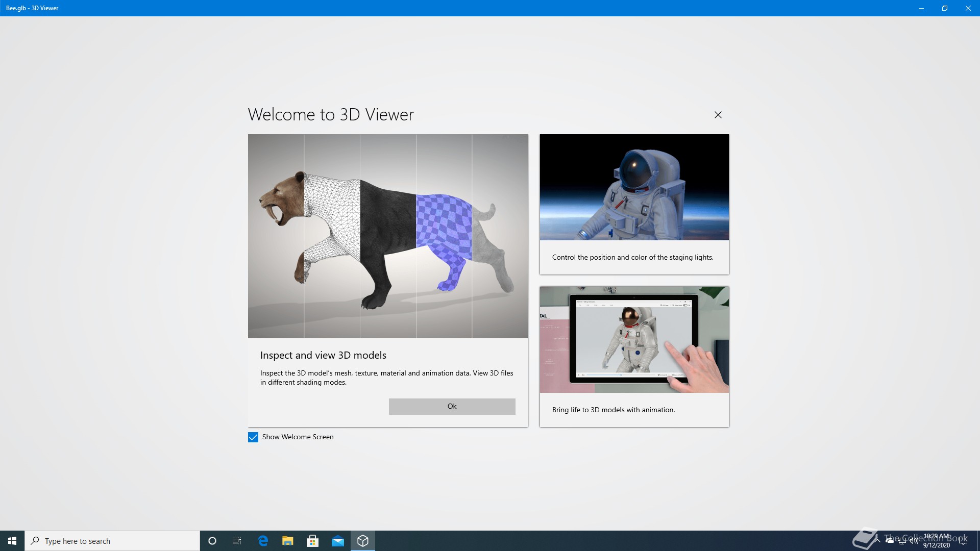
Task: Launch Microsoft Edge from the taskbar
Action: (x=263, y=541)
